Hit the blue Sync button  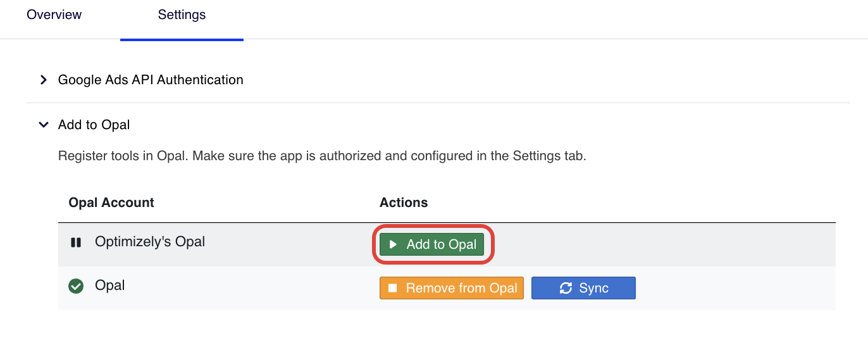click(583, 288)
